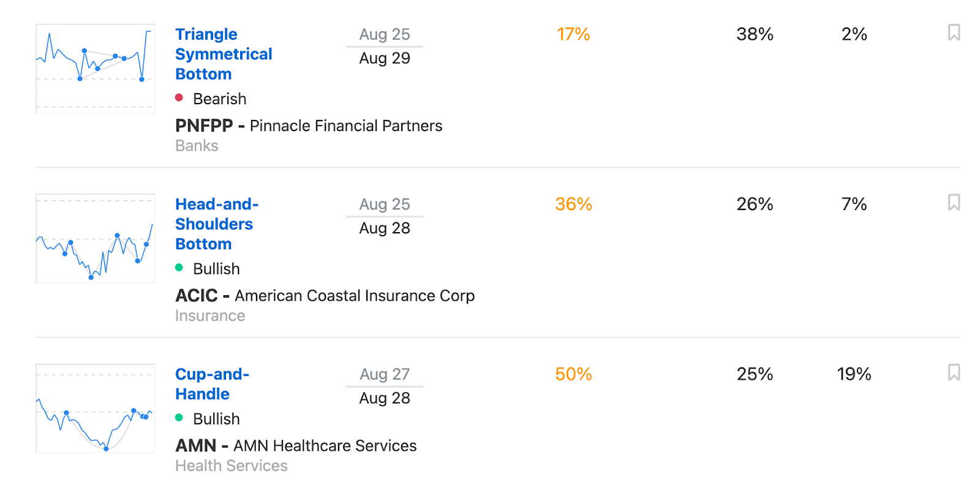Open the Head-and-Shoulders Bottom link
Viewport: 980px width, 485px height.
point(217,224)
